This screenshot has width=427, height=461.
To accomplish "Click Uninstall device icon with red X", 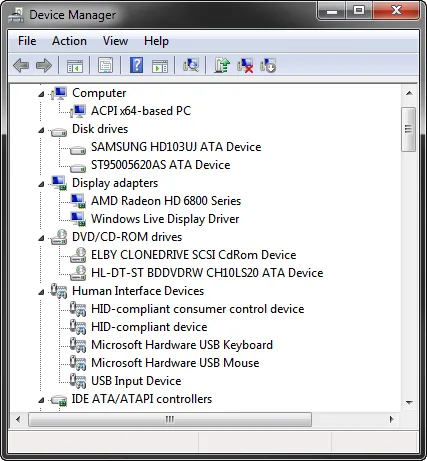I will click(x=245, y=65).
